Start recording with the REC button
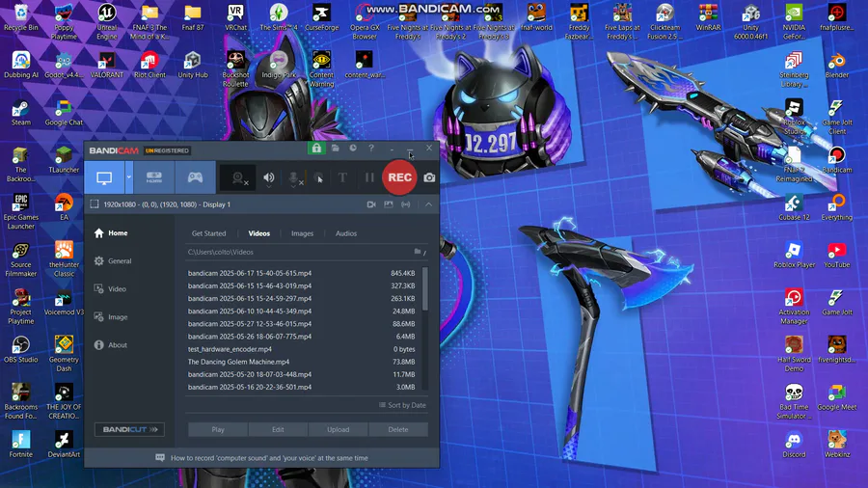 coord(399,177)
